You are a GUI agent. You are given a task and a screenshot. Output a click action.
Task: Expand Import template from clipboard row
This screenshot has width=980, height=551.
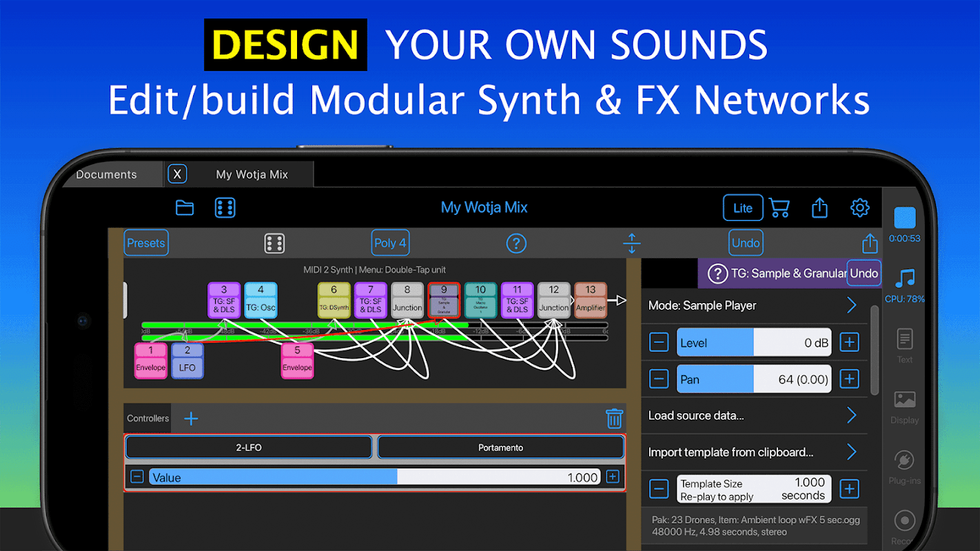point(754,452)
